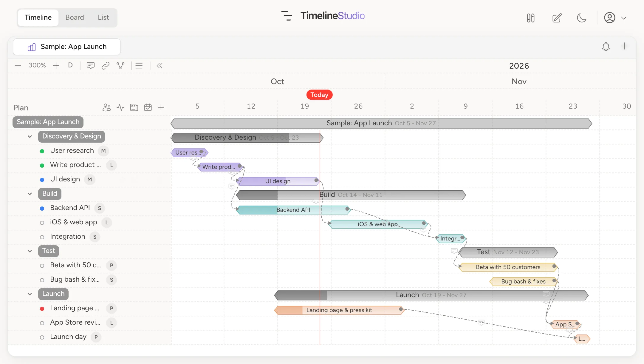Viewport: 644px width, 364px height.
Task: Open the notifications bell
Action: pyautogui.click(x=606, y=47)
